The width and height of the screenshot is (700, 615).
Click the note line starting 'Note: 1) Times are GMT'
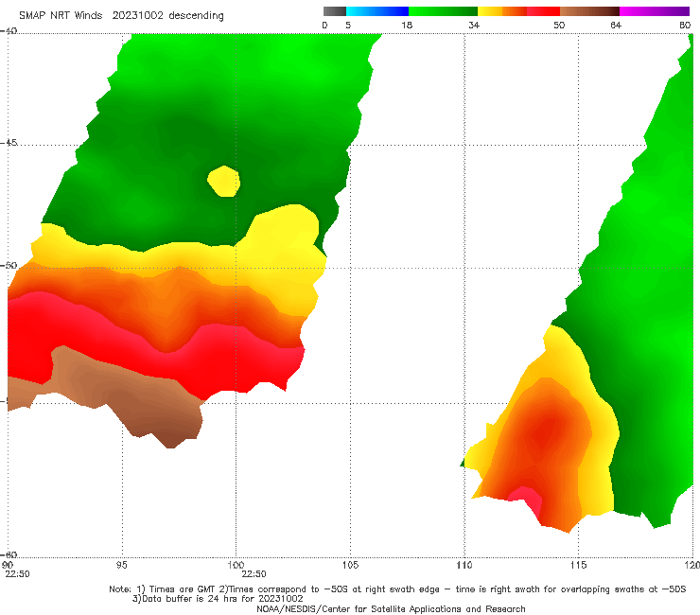pos(397,589)
